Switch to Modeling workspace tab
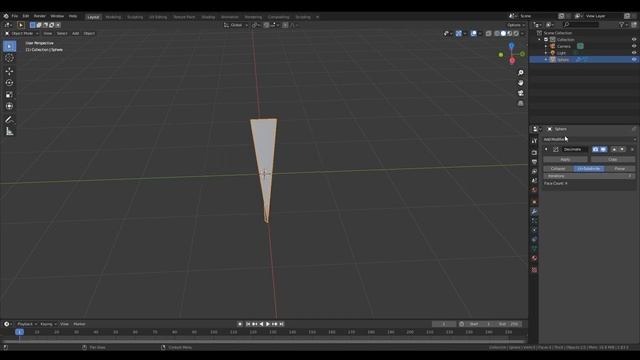The width and height of the screenshot is (640, 360). [113, 17]
